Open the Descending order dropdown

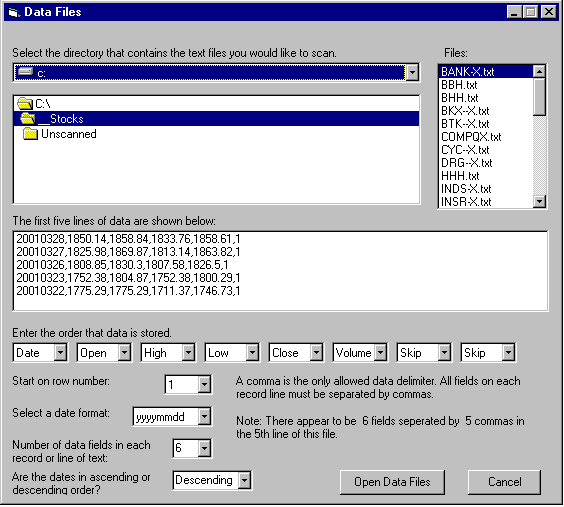tap(244, 480)
